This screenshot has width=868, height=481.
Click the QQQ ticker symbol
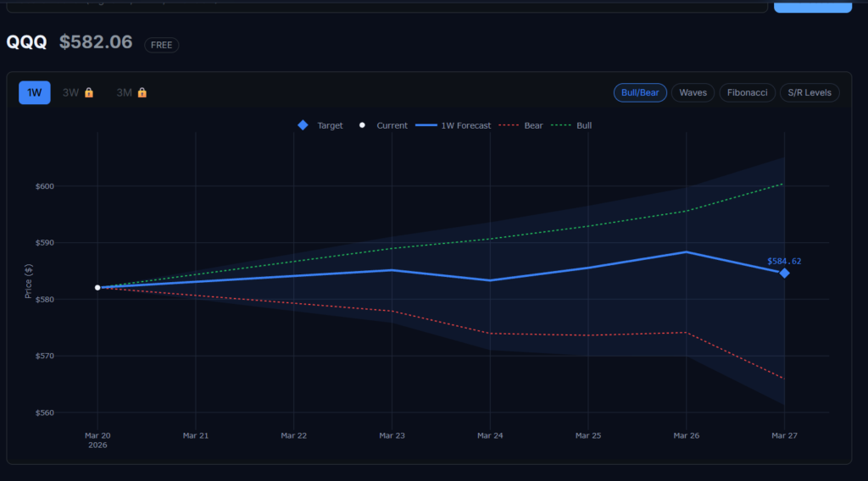26,42
